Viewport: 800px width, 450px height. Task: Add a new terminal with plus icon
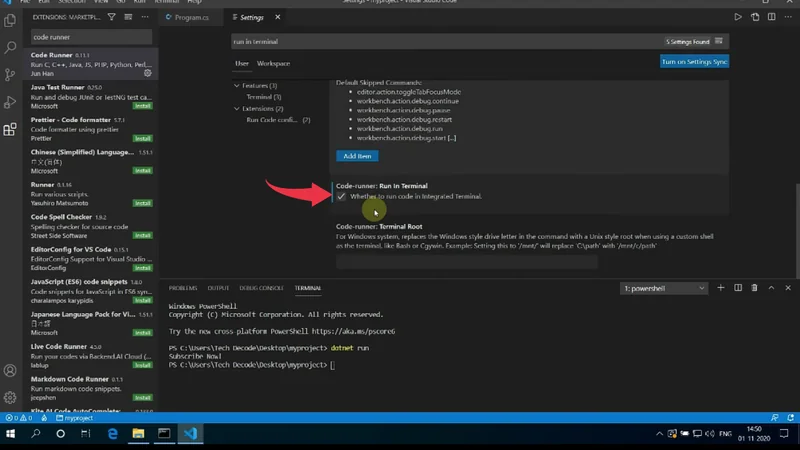tap(720, 288)
